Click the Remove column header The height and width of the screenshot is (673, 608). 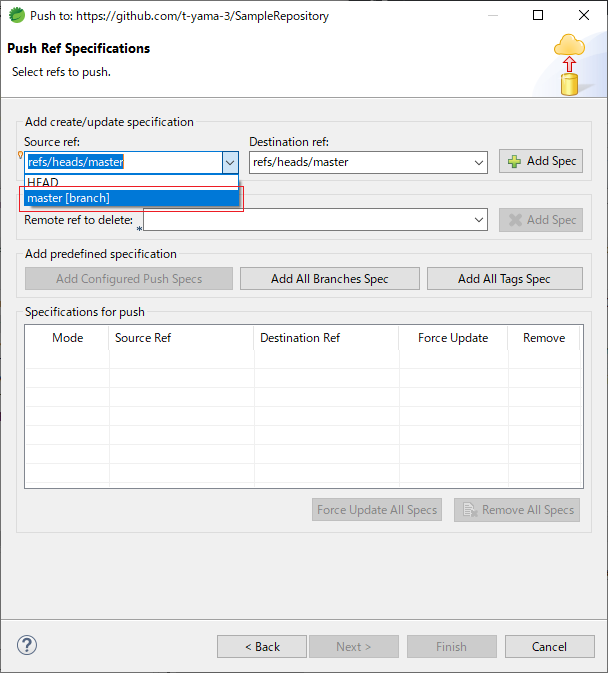click(544, 338)
